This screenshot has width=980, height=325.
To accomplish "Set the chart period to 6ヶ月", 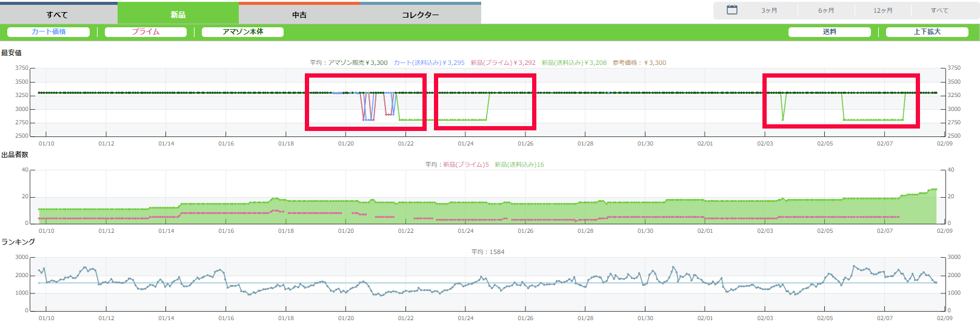I will coord(826,11).
